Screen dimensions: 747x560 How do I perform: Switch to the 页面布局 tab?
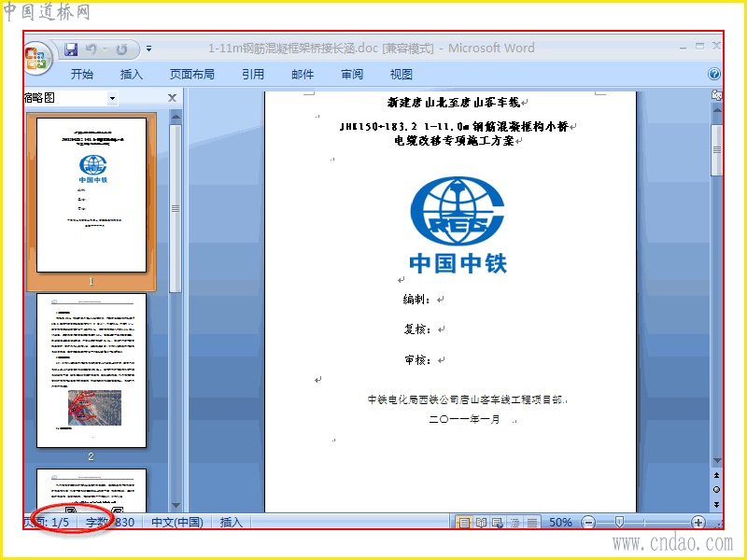coord(192,75)
